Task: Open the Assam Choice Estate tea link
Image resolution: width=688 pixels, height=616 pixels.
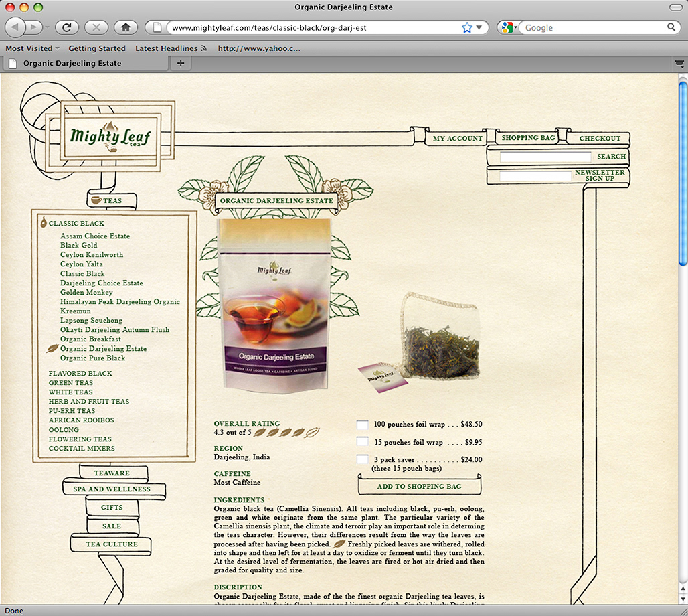Action: (95, 236)
